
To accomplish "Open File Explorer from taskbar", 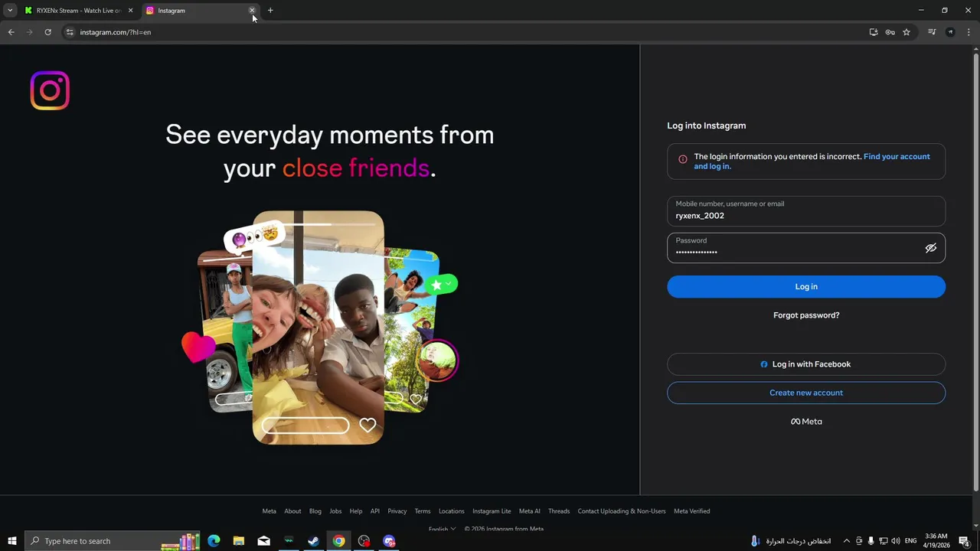I will pyautogui.click(x=239, y=541).
